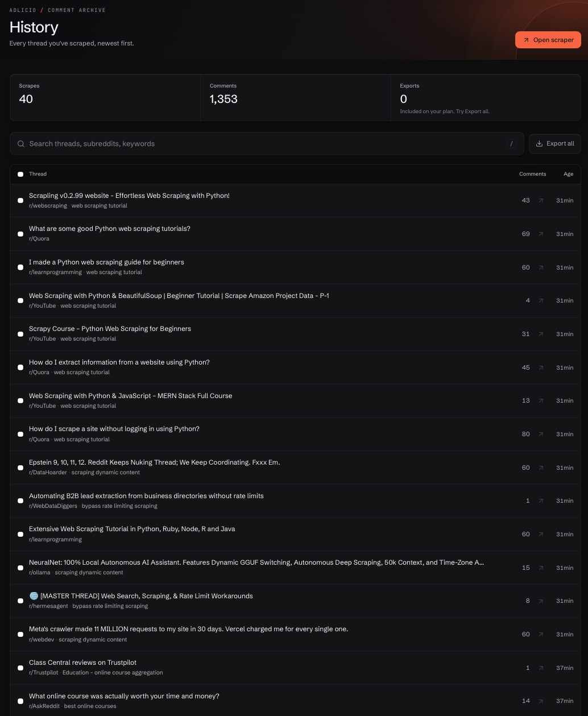The height and width of the screenshot is (716, 588).
Task: Open external link for Extensive Web Scraping Tutorial thread
Action: click(x=541, y=534)
